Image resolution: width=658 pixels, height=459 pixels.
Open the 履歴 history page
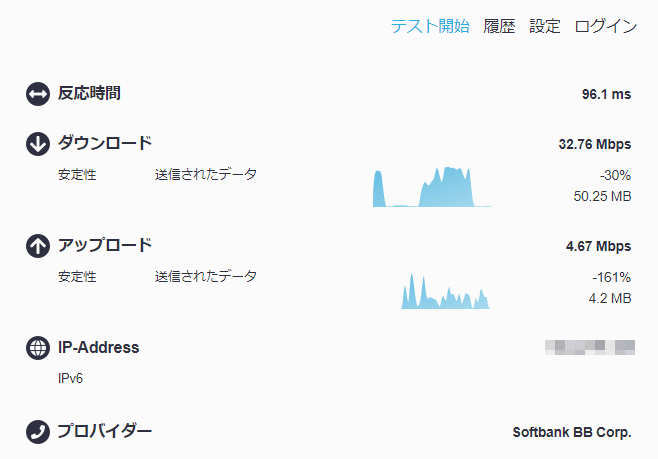(x=499, y=26)
